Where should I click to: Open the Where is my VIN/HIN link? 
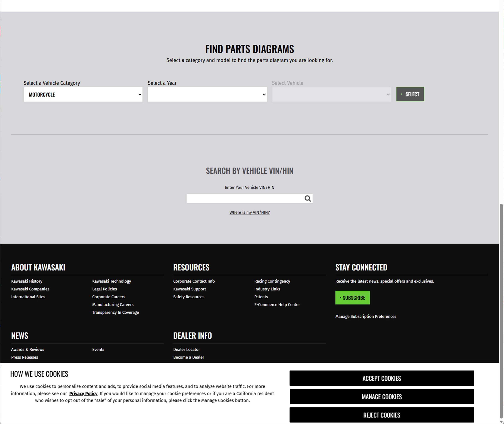[249, 212]
